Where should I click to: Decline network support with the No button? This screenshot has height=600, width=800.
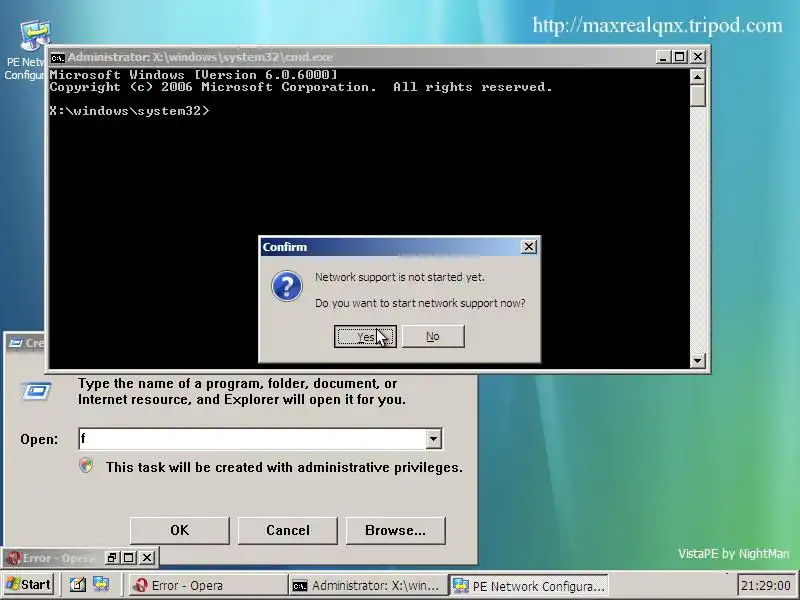[433, 336]
